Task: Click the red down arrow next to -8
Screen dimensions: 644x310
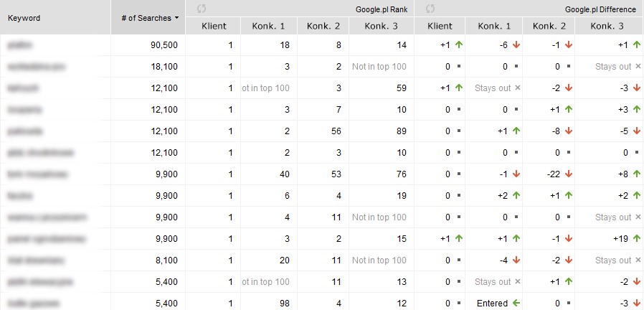Action: 577,131
